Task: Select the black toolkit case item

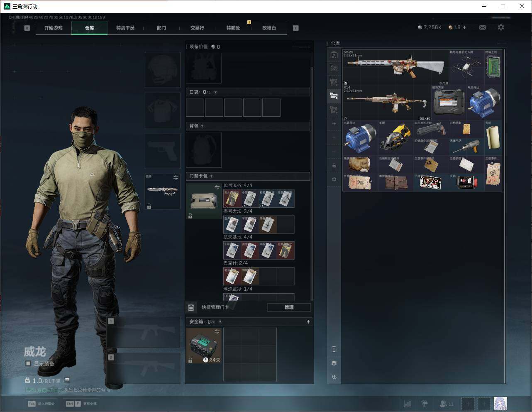Action: coord(449,103)
